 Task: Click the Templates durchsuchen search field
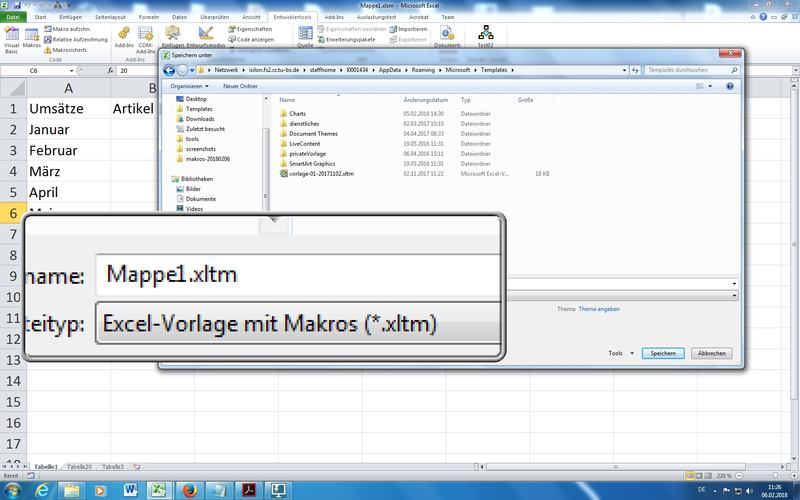coord(691,70)
